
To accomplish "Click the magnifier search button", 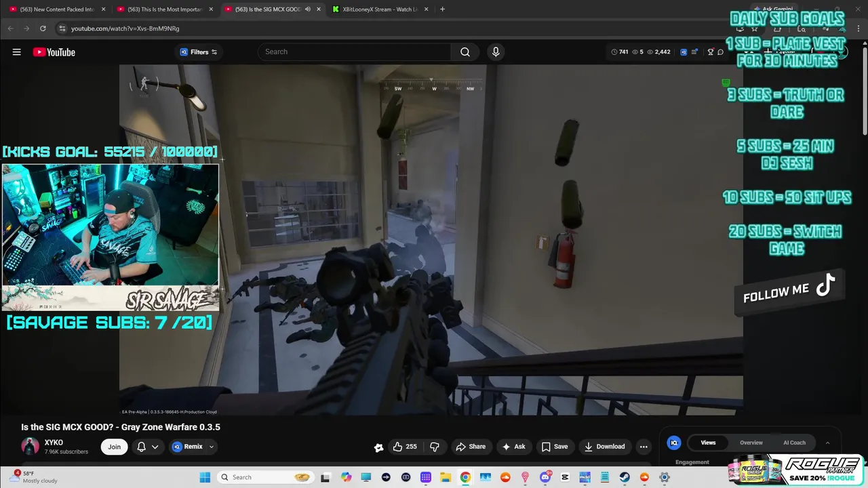I will 465,52.
